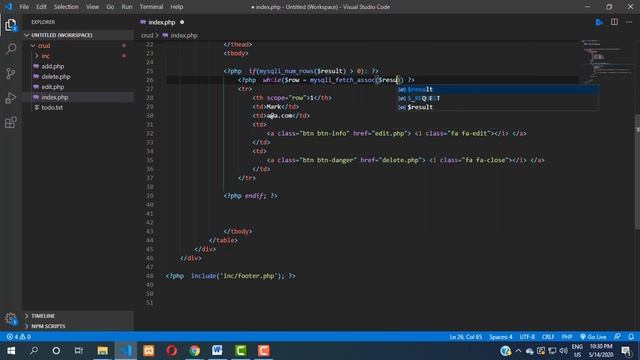
Task: Open the orange Camtasia recorder taskbar icon
Action: (x=264, y=351)
